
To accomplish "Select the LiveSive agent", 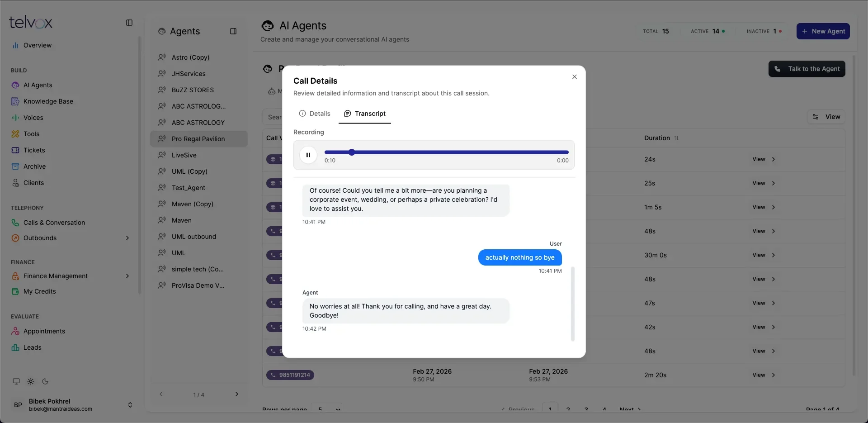I will 199,155.
